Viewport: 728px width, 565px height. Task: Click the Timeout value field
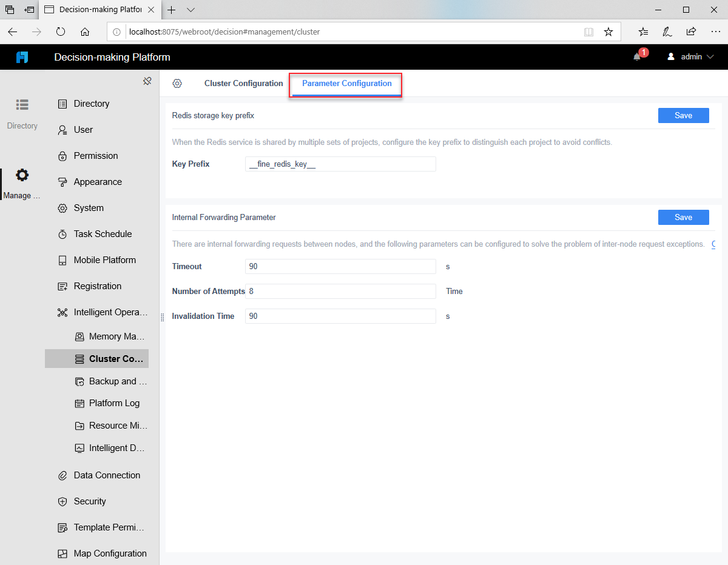coord(340,266)
